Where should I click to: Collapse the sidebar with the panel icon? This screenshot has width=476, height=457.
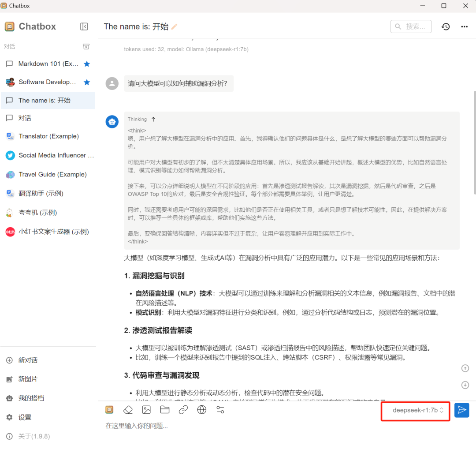coord(84,26)
